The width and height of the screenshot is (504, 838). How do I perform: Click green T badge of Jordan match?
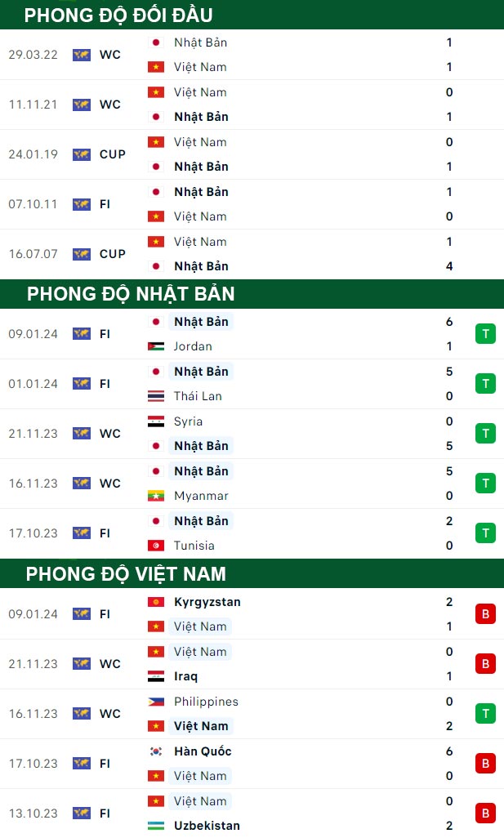tap(485, 334)
